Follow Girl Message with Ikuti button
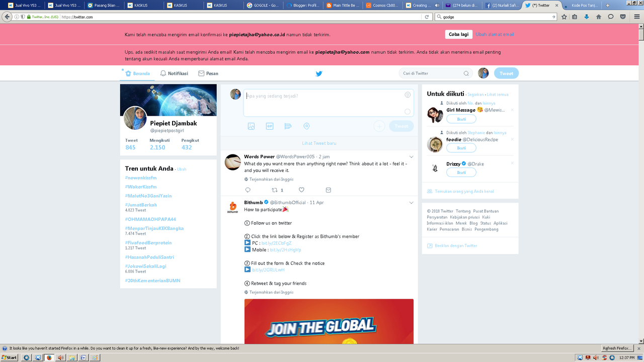Image resolution: width=644 pixels, height=362 pixels. 461,119
